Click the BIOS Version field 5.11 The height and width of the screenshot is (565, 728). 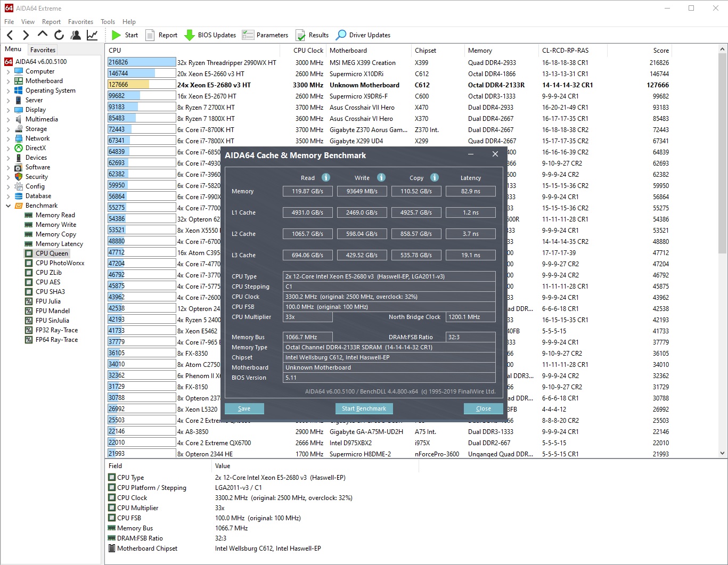389,378
